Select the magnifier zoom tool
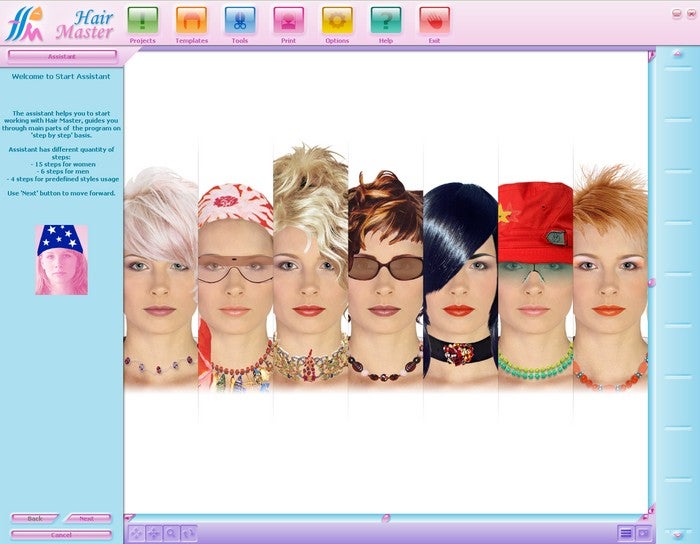 (x=171, y=533)
